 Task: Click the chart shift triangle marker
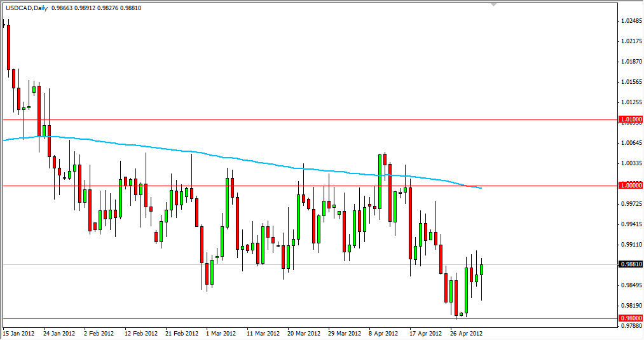[x=493, y=5]
